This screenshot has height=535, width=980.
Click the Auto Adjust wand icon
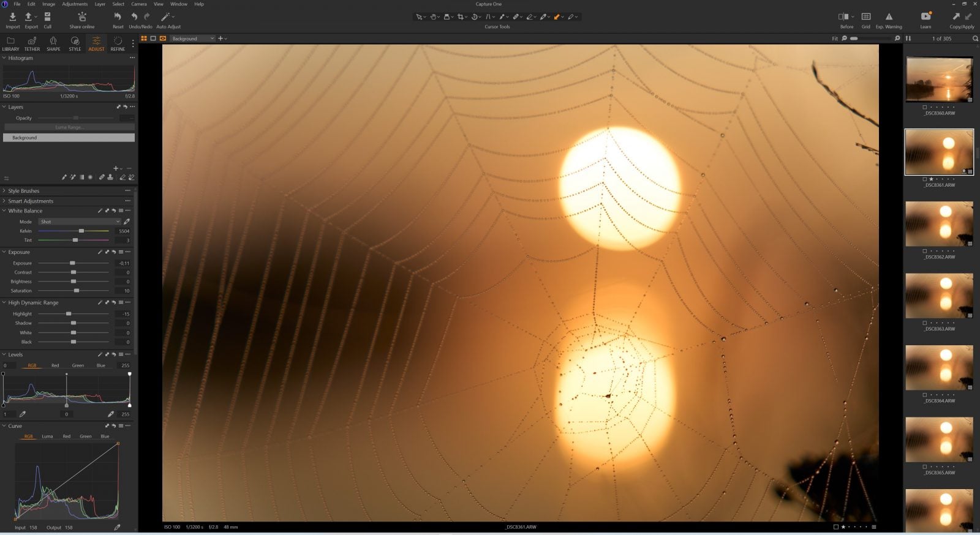(165, 17)
